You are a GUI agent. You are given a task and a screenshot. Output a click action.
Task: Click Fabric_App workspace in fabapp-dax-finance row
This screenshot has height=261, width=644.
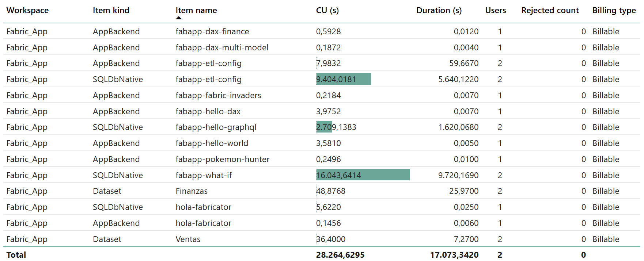27,31
